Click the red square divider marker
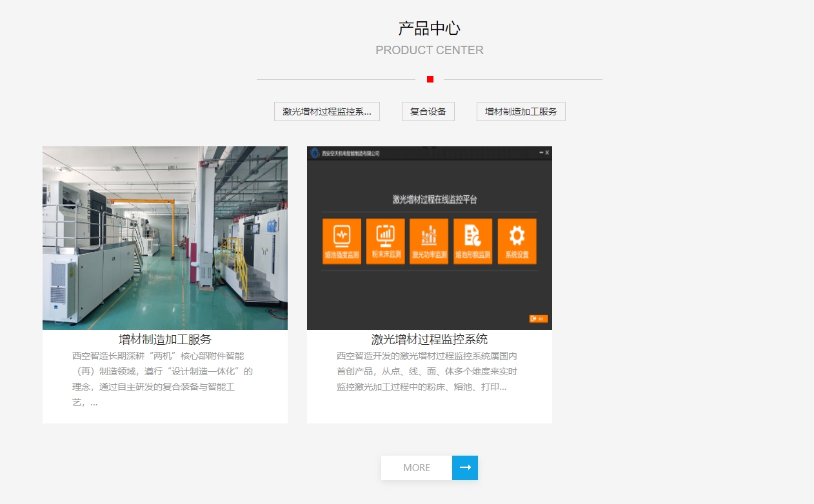Screen dimensions: 814x504 (x=430, y=79)
